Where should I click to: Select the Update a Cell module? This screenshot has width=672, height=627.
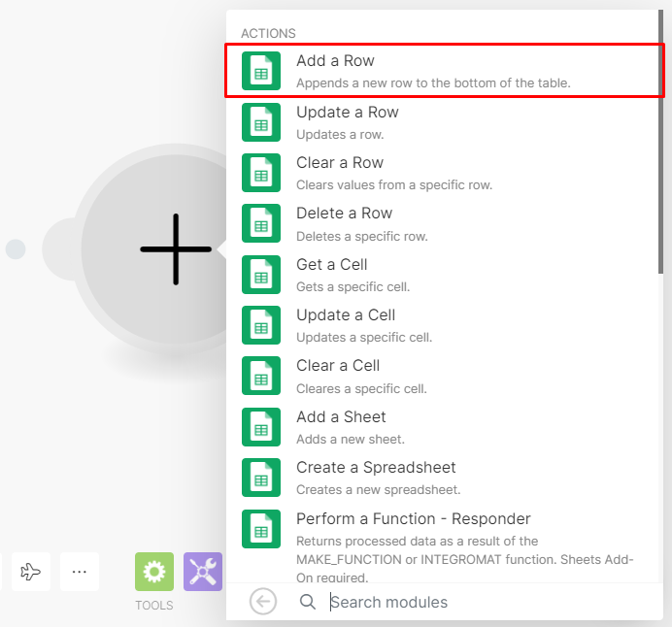(445, 325)
